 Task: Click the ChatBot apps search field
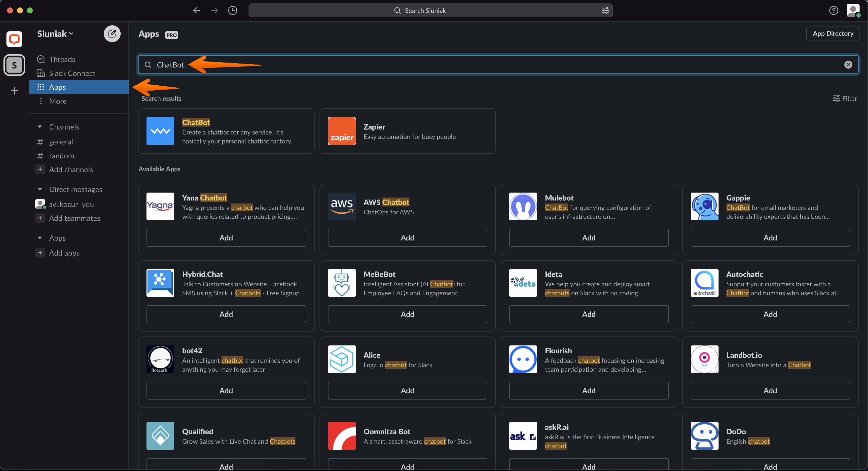coord(498,65)
